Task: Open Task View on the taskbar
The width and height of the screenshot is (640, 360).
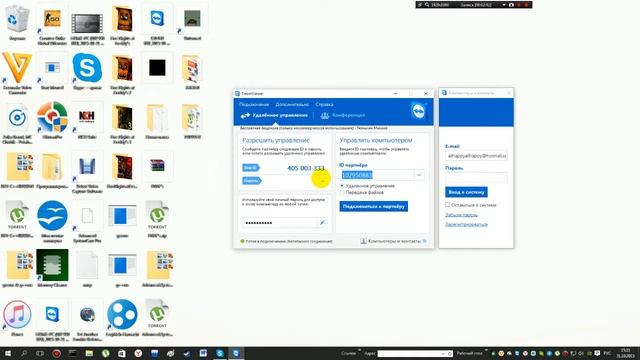Action: click(40, 353)
